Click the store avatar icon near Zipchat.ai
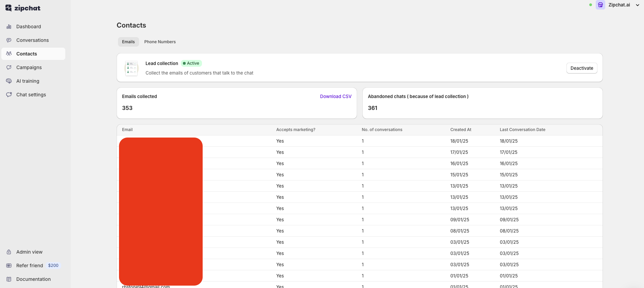The image size is (644, 288). [x=600, y=5]
